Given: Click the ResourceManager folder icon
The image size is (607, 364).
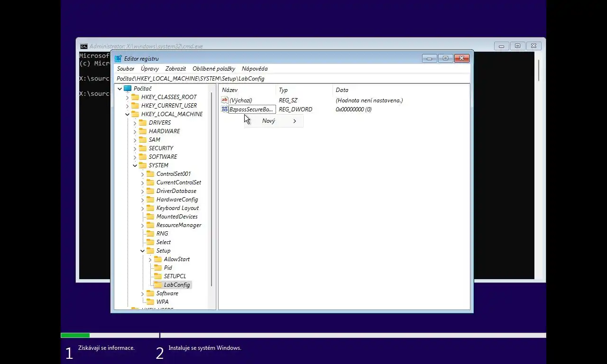Looking at the screenshot, I should pyautogui.click(x=150, y=225).
